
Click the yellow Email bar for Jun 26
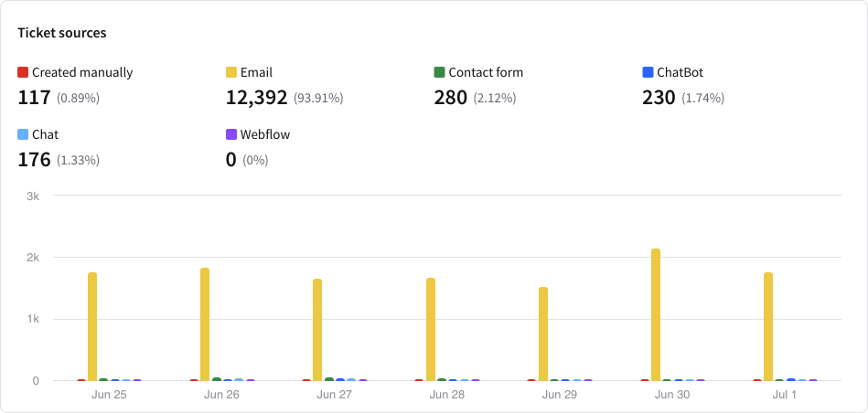pyautogui.click(x=205, y=324)
